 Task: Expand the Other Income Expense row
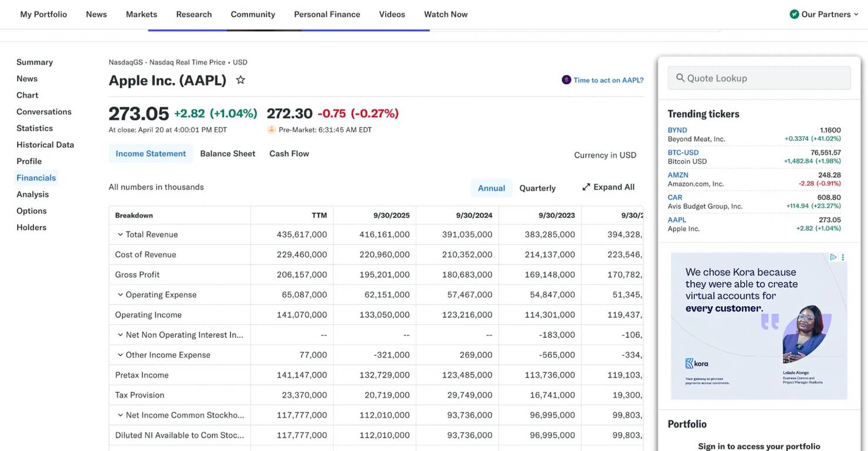tap(120, 355)
